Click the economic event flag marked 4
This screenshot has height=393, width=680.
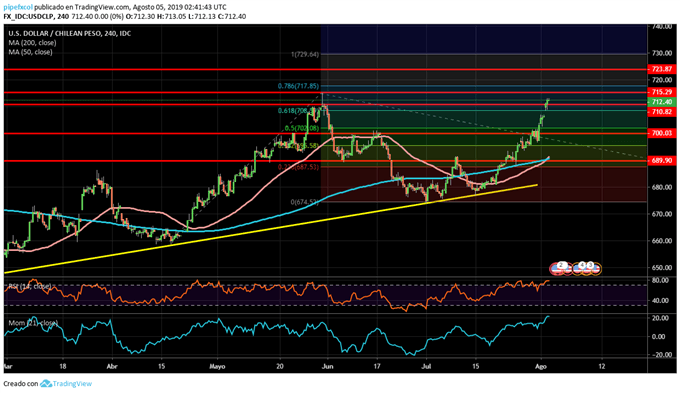coord(582,265)
